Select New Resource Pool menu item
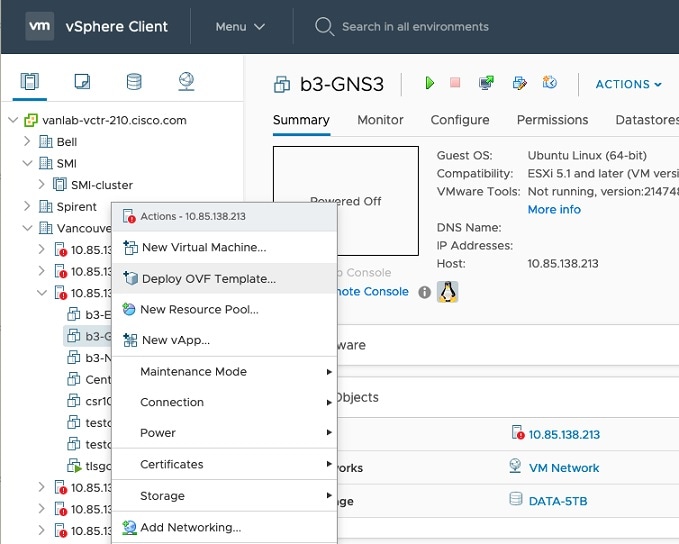Screen dimensions: 679x544 pos(224,309)
